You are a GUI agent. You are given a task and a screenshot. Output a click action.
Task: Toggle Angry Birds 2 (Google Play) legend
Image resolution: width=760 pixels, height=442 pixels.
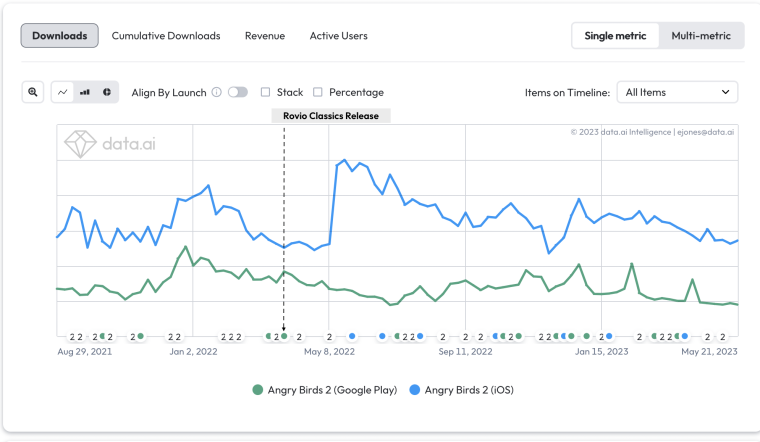(325, 390)
